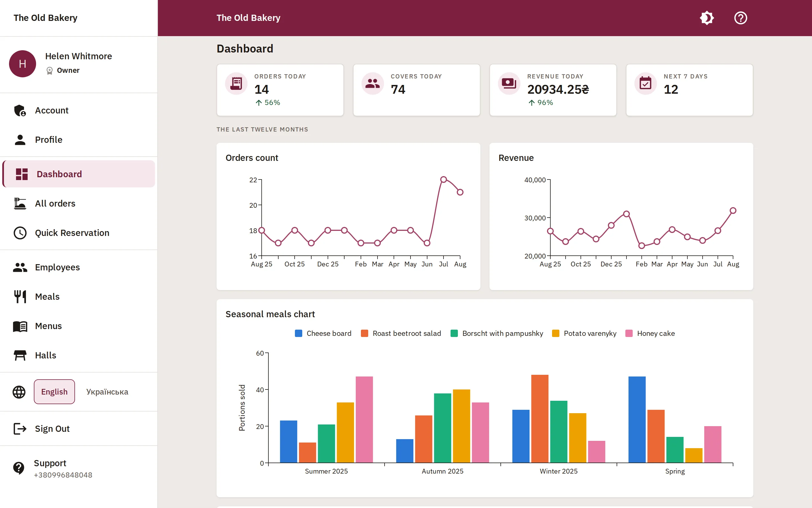Click the Sign Out link
Image resolution: width=812 pixels, height=508 pixels.
[78, 429]
